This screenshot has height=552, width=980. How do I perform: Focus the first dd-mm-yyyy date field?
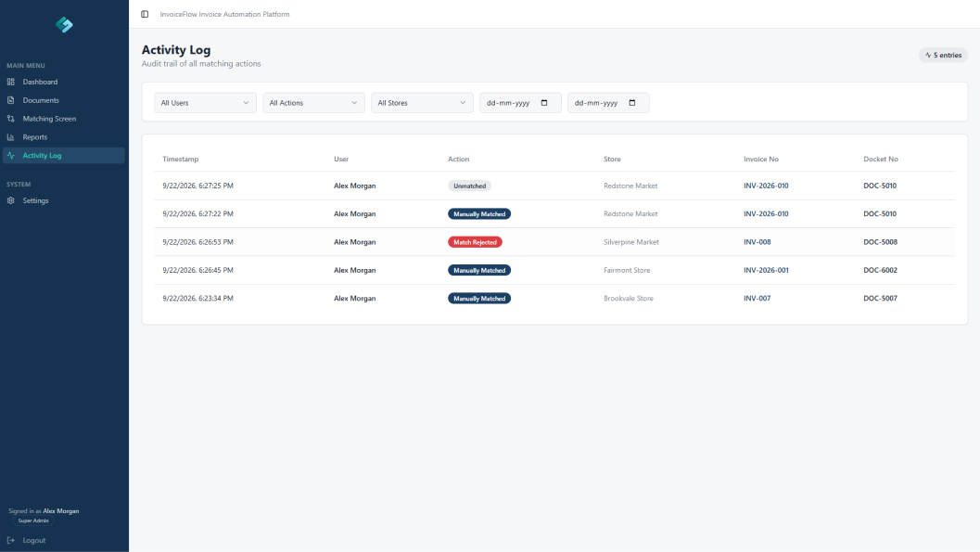coord(520,103)
